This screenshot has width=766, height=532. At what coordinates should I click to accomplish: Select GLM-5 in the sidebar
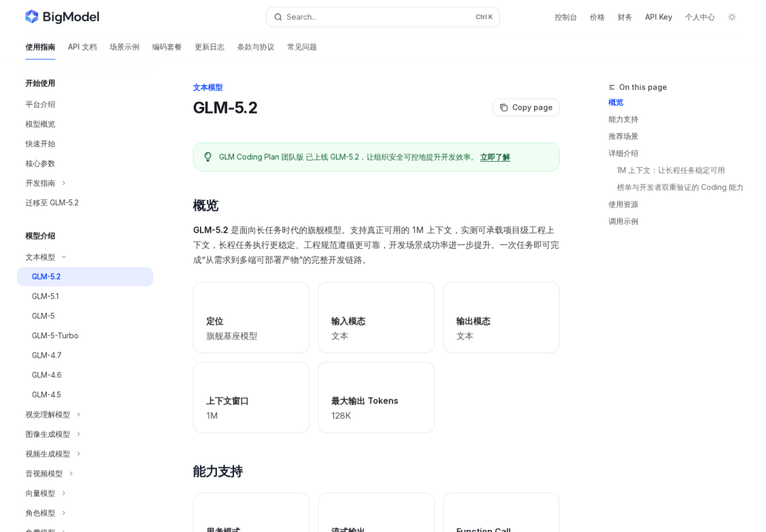43,316
